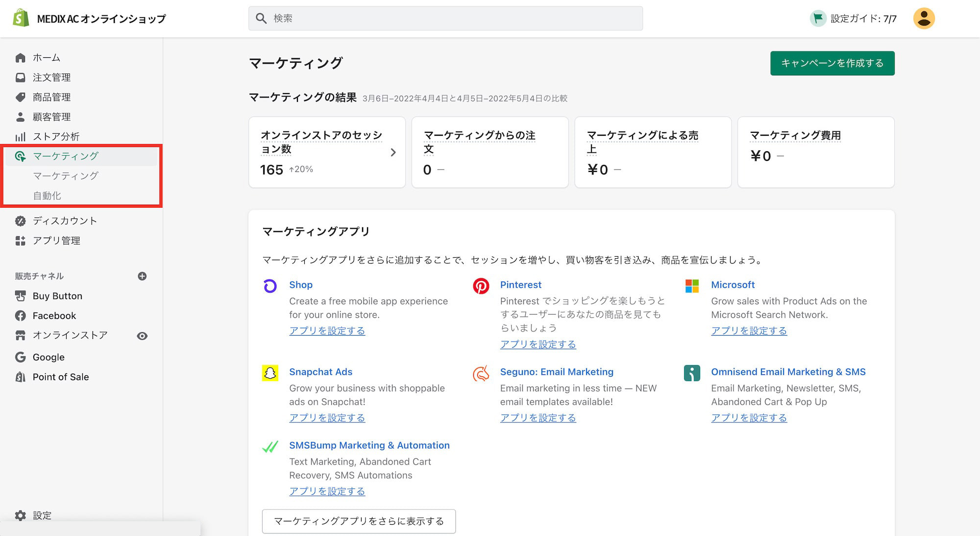This screenshot has height=536, width=980.
Task: Click the Shop app logo icon
Action: tap(270, 286)
